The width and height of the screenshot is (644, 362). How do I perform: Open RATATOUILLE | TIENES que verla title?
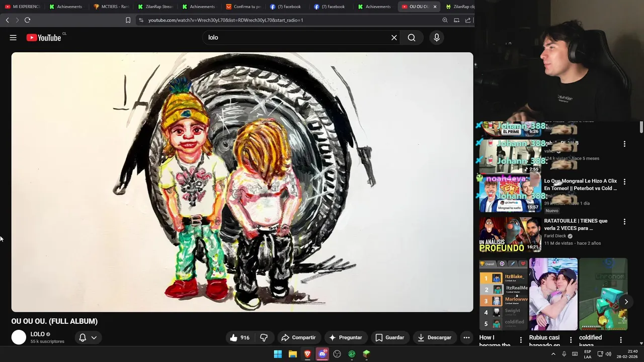click(x=576, y=224)
